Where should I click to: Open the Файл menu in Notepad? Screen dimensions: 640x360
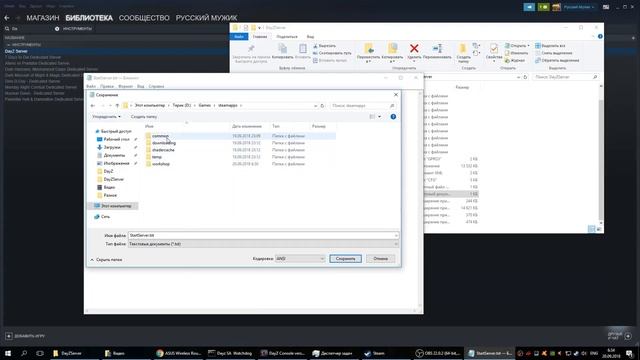pos(91,87)
